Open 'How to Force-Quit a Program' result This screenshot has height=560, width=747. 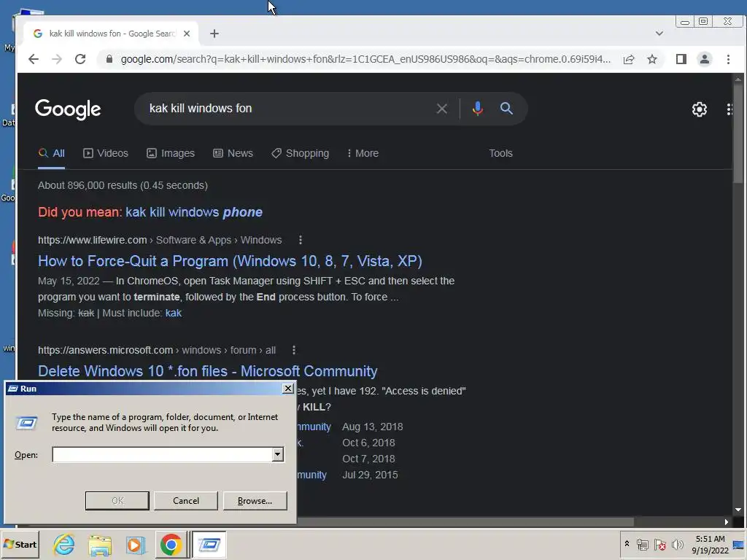tap(230, 261)
